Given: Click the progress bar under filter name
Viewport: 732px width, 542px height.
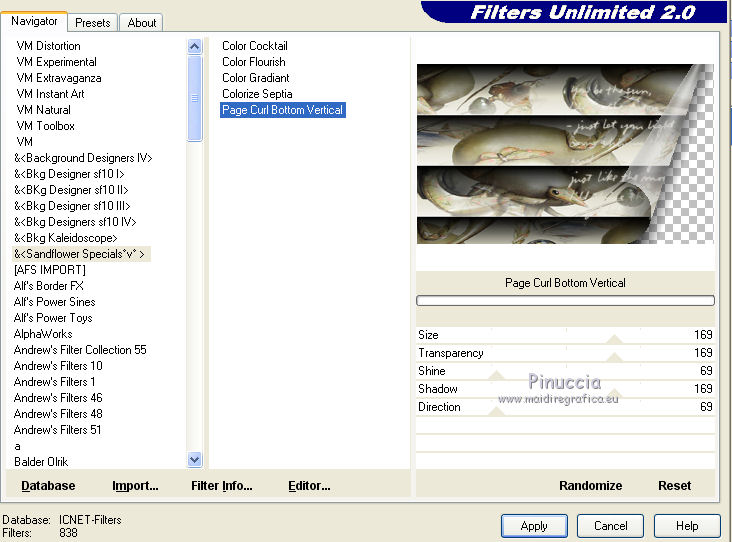Looking at the screenshot, I should (x=565, y=301).
